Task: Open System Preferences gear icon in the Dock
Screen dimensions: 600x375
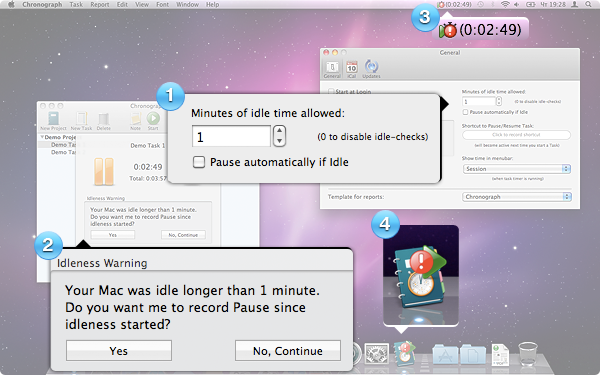Action: tap(377, 354)
